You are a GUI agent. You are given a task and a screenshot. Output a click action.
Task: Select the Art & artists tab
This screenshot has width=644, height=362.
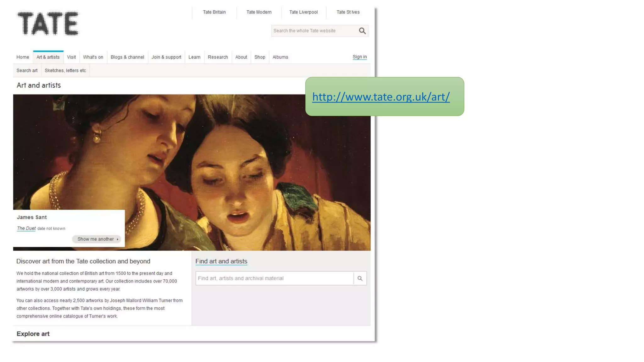pos(48,57)
